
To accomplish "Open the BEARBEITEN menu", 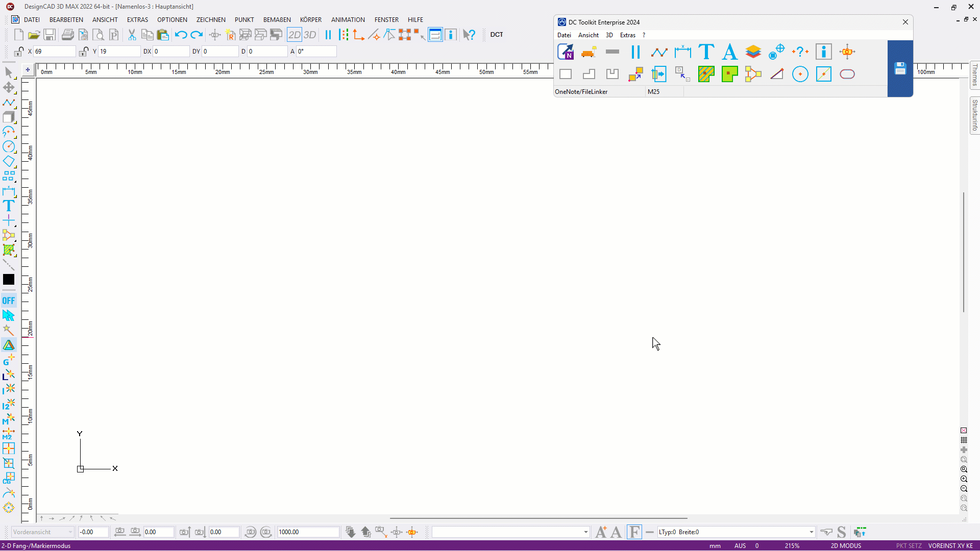I will click(66, 20).
